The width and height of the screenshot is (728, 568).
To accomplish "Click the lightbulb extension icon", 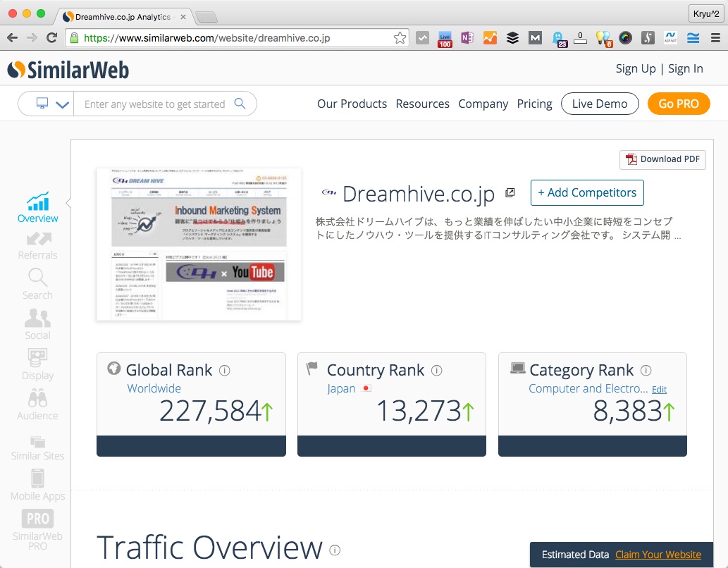I will pyautogui.click(x=603, y=39).
